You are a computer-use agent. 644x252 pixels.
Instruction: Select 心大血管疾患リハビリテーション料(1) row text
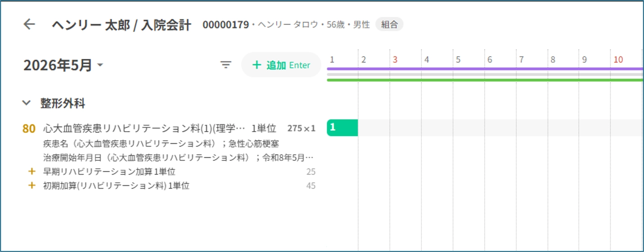tap(144, 128)
